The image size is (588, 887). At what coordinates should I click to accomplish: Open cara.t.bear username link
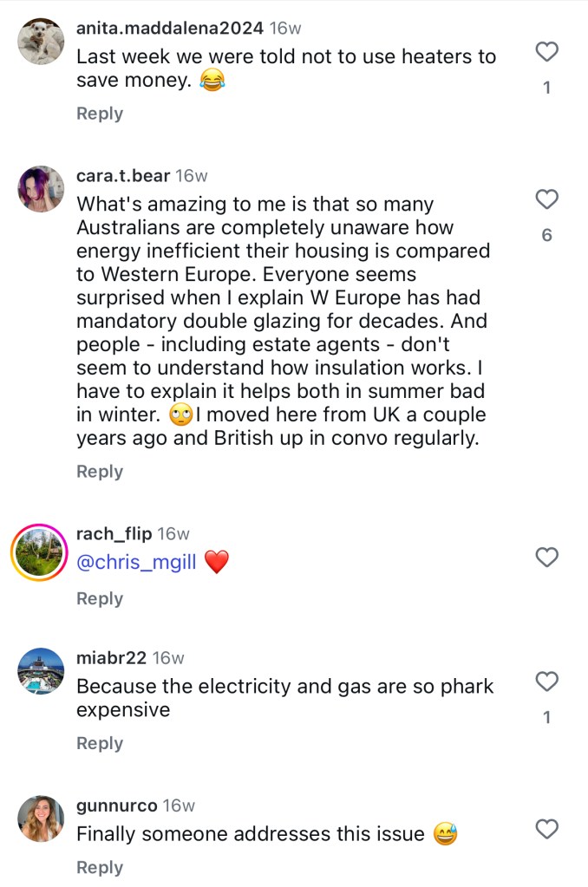pos(122,176)
